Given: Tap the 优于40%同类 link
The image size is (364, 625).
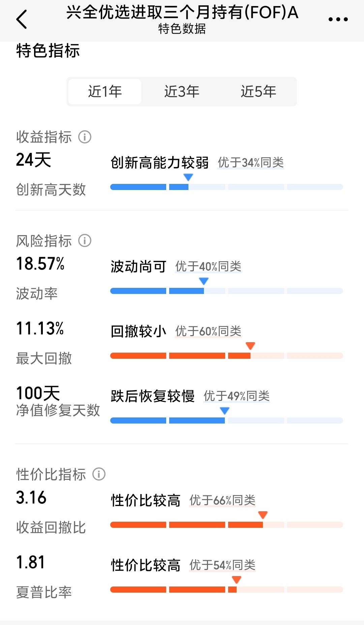Looking at the screenshot, I should (208, 267).
